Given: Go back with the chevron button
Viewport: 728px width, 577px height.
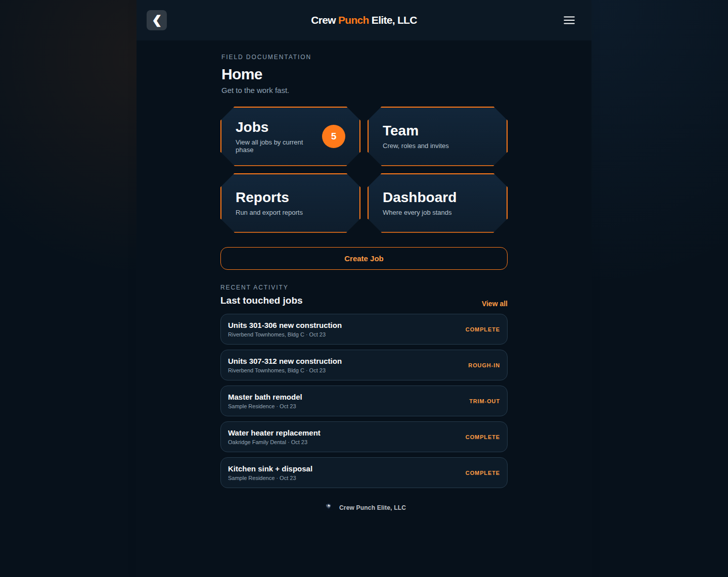Looking at the screenshot, I should tap(157, 20).
